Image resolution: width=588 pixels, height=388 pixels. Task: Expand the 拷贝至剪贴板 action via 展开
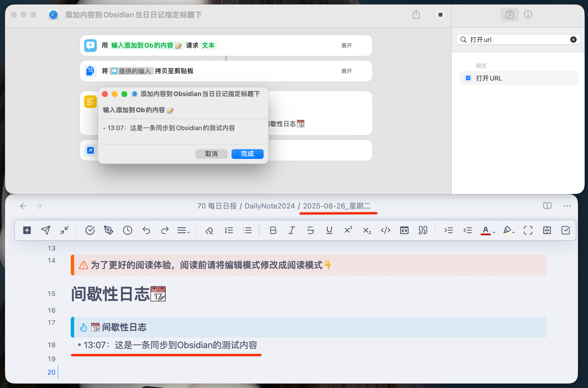coord(346,71)
